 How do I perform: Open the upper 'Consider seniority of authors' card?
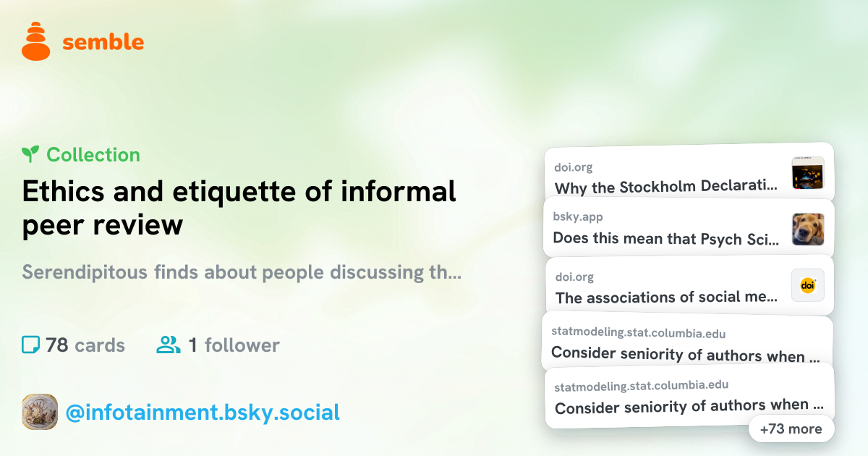(687, 343)
